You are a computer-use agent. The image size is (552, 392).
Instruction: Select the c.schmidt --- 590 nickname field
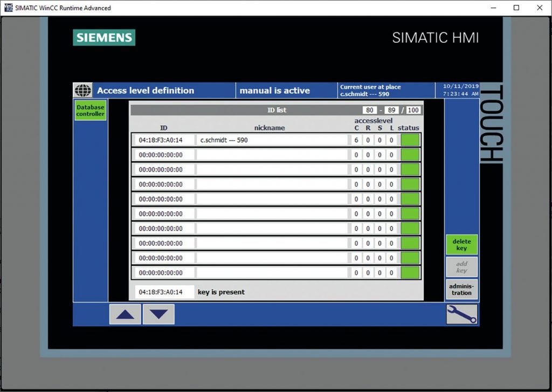[x=272, y=140]
